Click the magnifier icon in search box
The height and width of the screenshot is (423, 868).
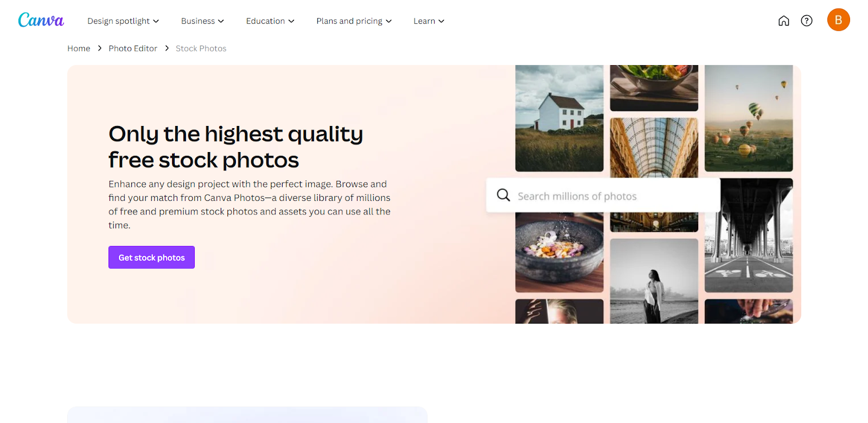503,195
